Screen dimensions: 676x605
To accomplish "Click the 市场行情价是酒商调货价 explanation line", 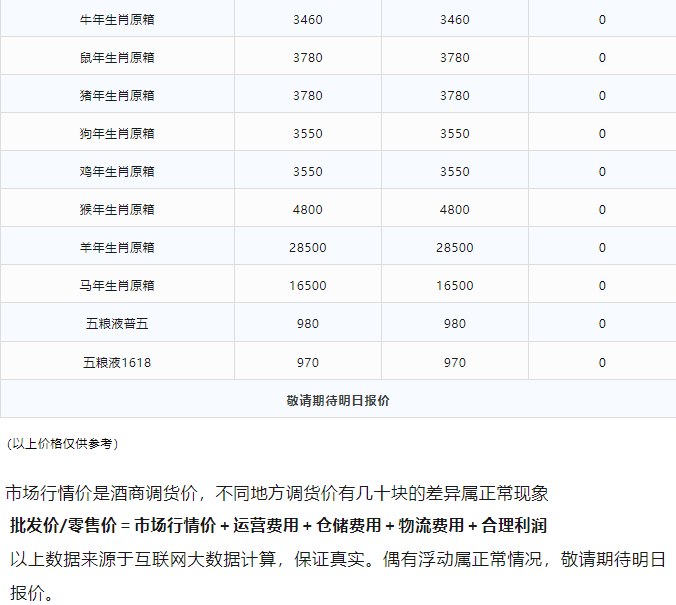I will pyautogui.click(x=277, y=493).
